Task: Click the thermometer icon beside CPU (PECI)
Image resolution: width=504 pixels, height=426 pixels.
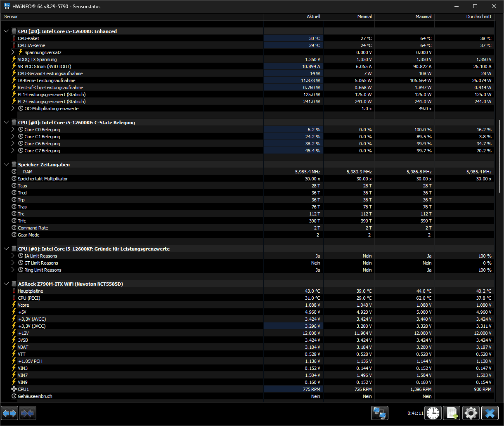Action: (x=14, y=298)
